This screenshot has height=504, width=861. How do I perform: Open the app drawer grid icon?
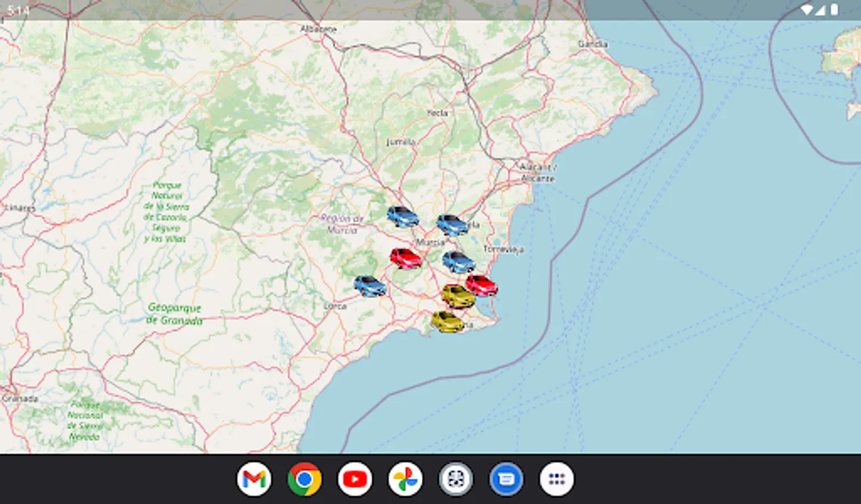coord(557,479)
